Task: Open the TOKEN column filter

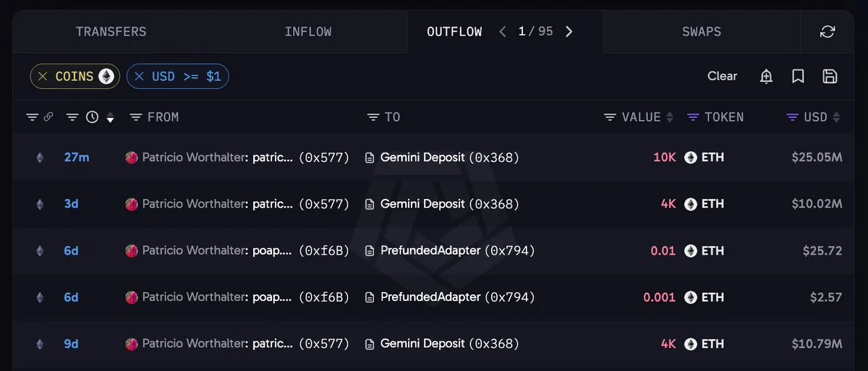Action: click(693, 117)
